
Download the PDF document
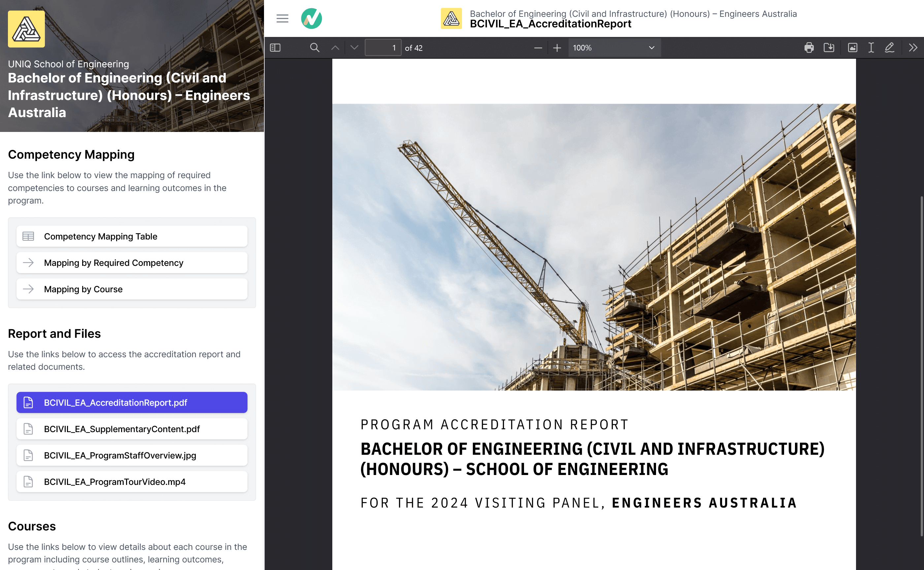pos(829,48)
